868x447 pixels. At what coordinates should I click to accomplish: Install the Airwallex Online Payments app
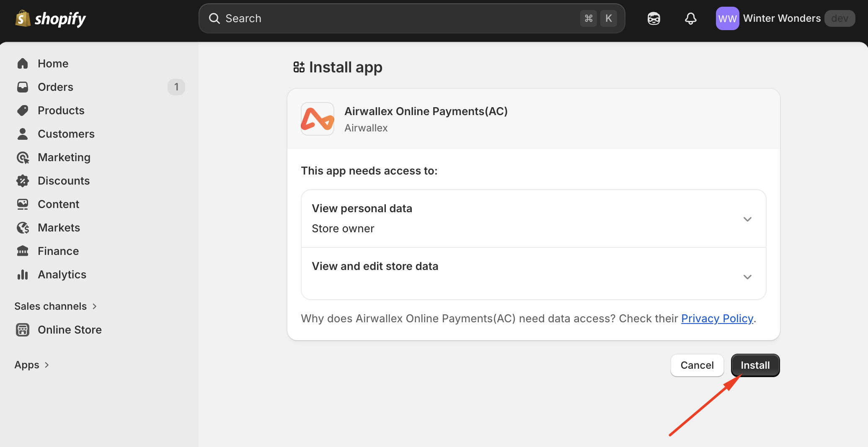click(755, 365)
